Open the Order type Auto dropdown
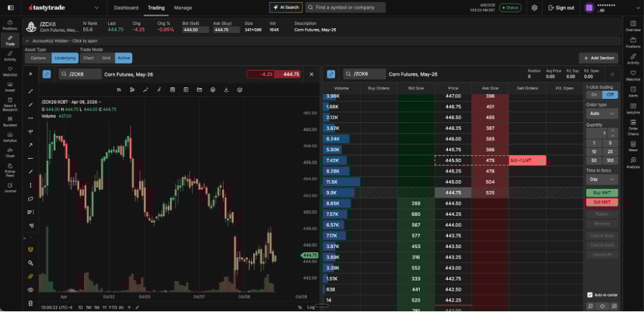Viewport: 644px width, 312px height. 602,113
